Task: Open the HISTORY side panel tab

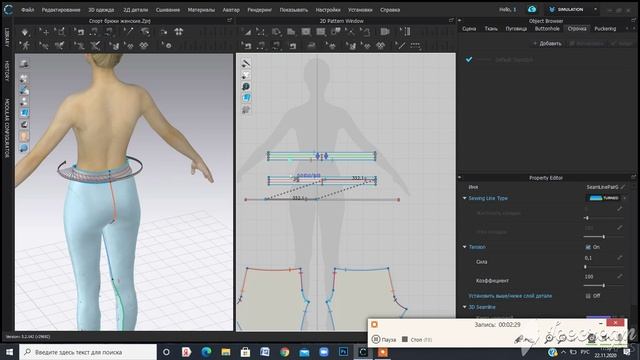Action: coord(7,70)
